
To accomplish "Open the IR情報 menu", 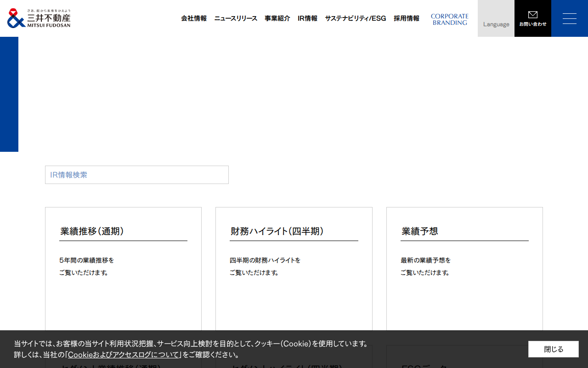I will 307,18.
